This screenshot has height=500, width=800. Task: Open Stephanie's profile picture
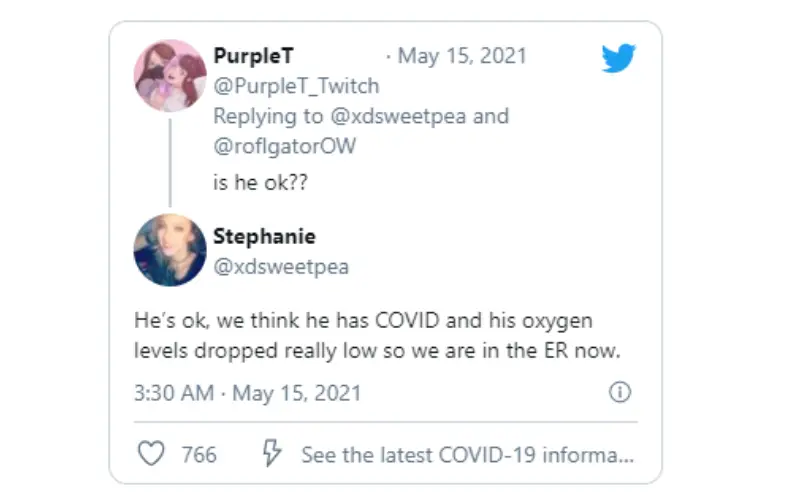click(170, 250)
